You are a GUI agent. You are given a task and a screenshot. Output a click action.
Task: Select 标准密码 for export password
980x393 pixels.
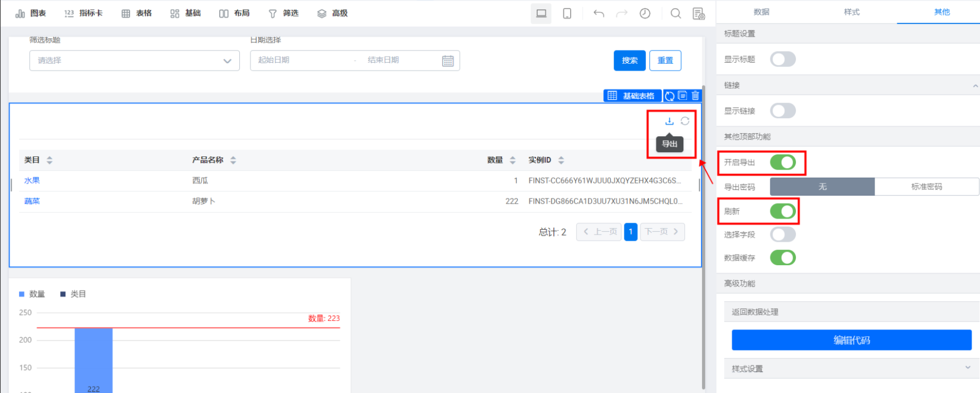(926, 187)
